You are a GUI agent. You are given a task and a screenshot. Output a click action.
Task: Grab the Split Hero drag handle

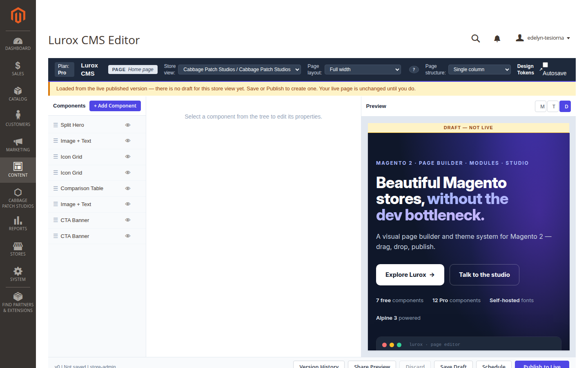pos(56,125)
